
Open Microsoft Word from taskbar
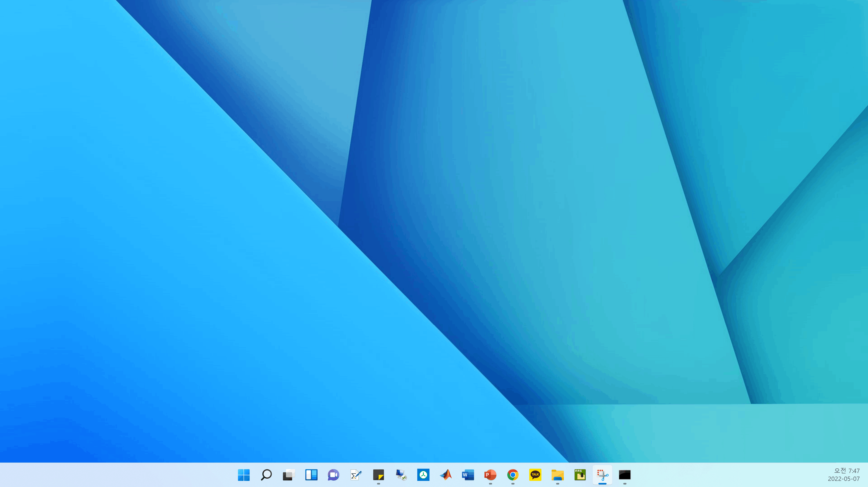(x=468, y=475)
